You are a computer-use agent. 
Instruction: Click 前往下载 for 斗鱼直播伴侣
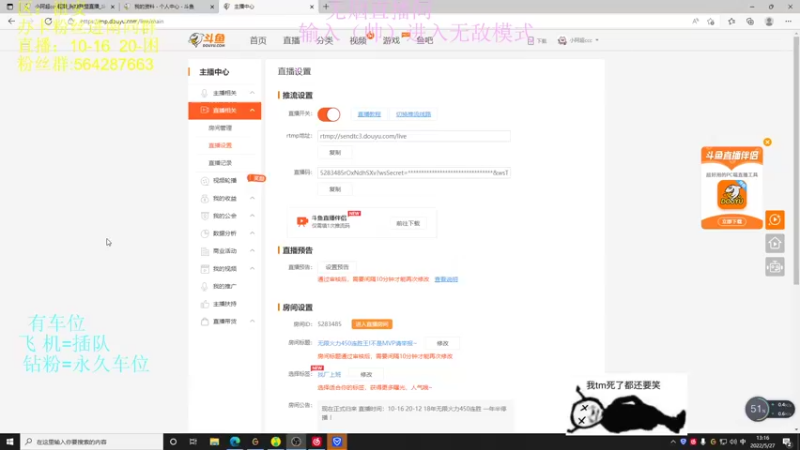pyautogui.click(x=408, y=223)
